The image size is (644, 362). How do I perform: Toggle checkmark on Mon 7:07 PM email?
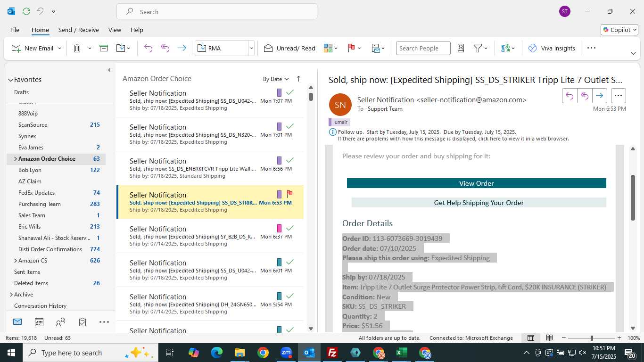coord(290,92)
